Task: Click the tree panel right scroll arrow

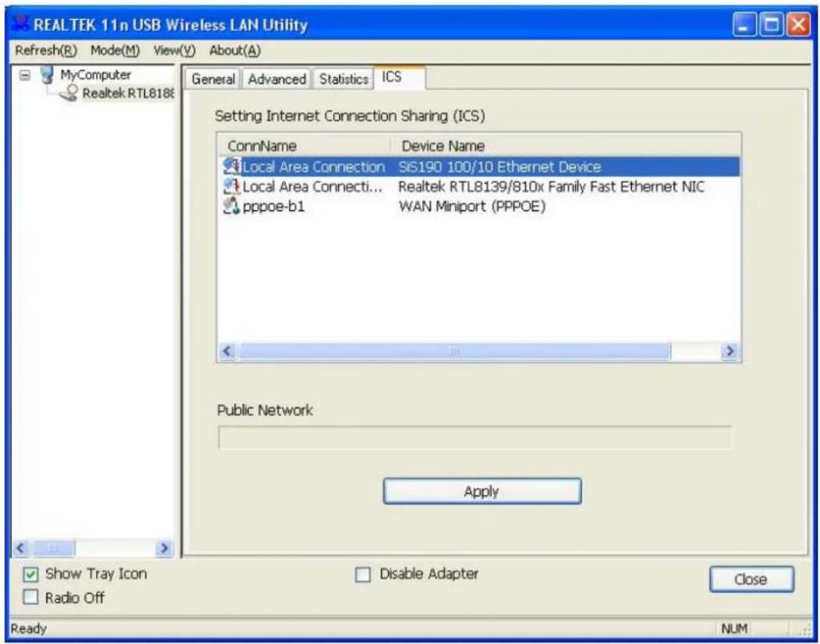Action: click(x=164, y=548)
